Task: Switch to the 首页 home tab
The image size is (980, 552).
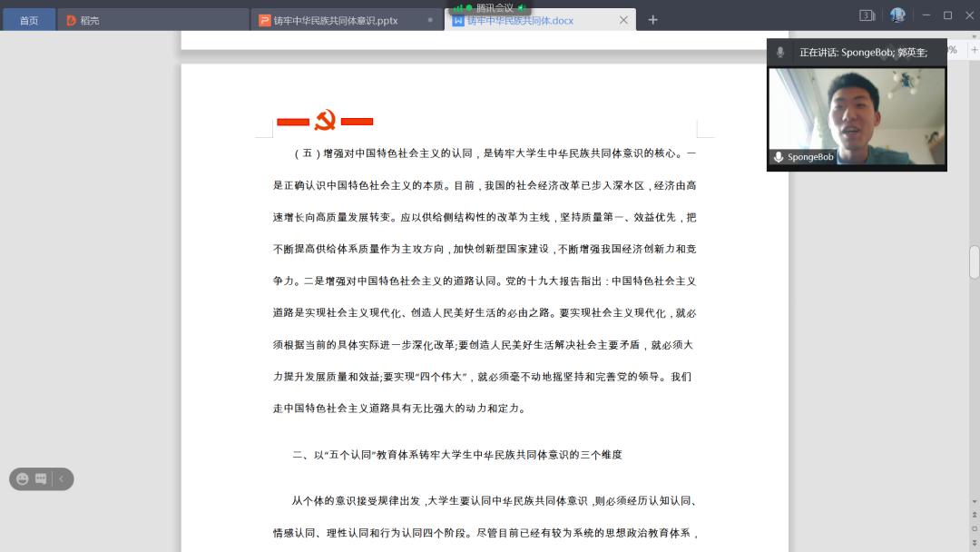Action: pyautogui.click(x=29, y=20)
